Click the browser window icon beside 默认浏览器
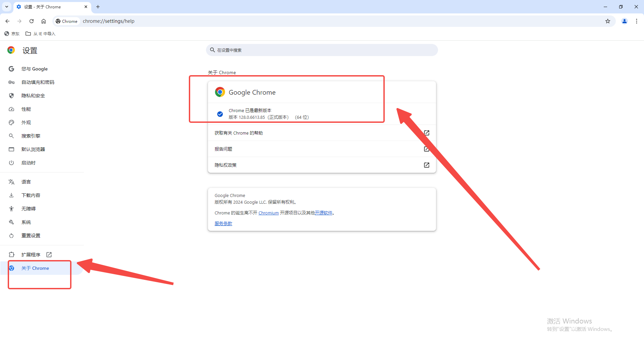 [11, 149]
